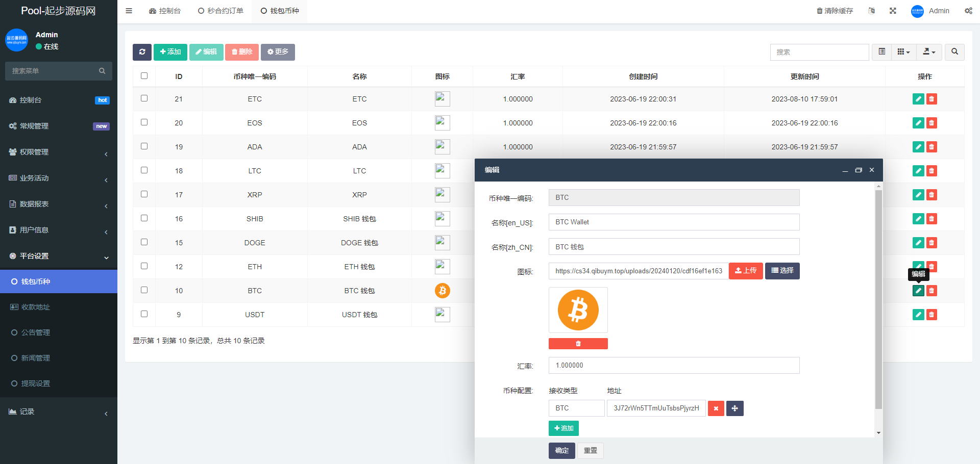The height and width of the screenshot is (464, 980).
Task: Focus the table 搜索 input box
Action: pos(819,52)
